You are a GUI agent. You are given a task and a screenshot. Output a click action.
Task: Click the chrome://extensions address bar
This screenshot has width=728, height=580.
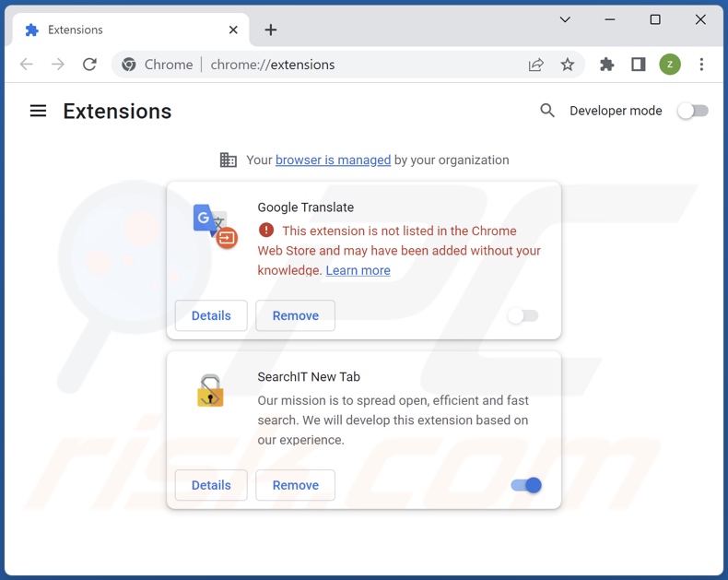[x=369, y=65]
